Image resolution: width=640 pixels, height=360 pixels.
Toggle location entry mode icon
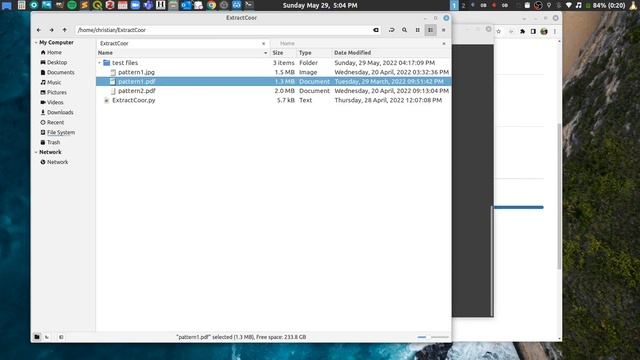point(391,30)
